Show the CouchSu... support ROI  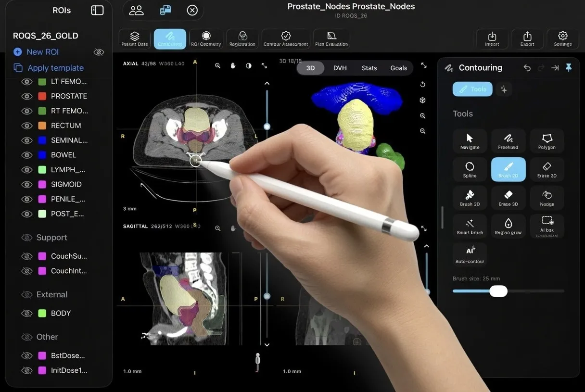[27, 256]
